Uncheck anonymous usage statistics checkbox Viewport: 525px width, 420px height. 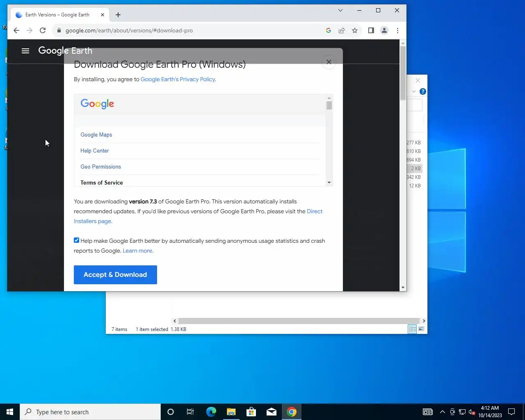[x=76, y=240]
